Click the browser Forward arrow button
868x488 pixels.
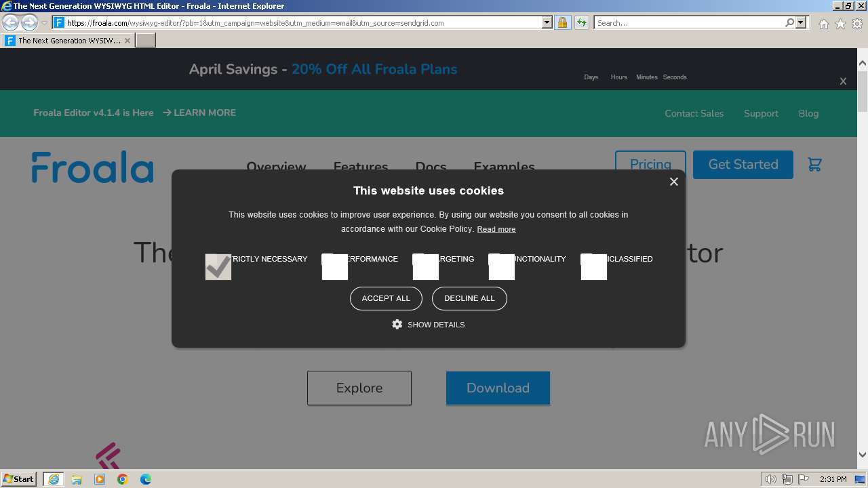(29, 23)
